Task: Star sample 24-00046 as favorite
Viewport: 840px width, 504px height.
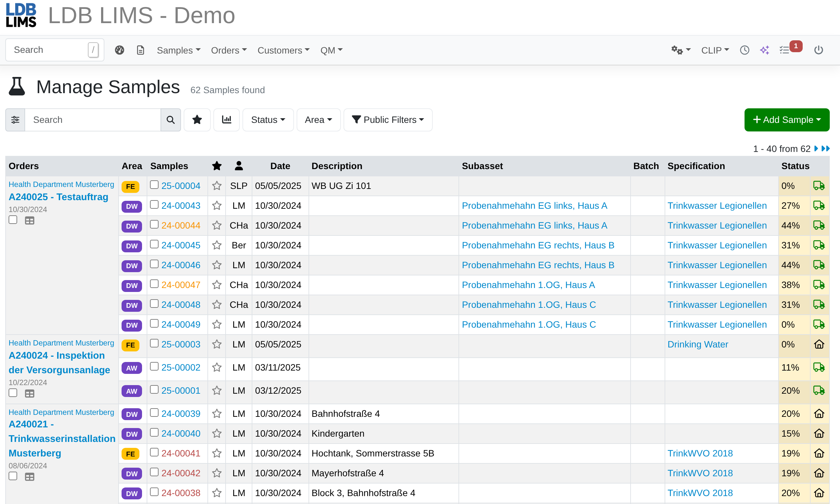Action: 217,265
